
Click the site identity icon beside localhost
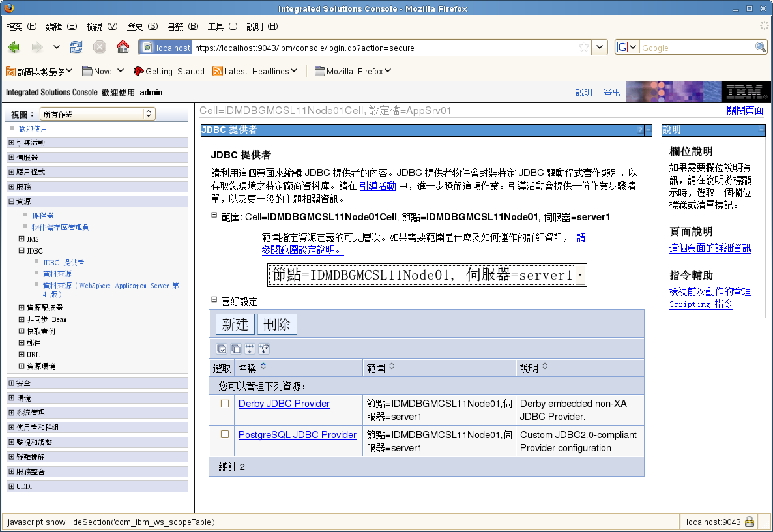point(147,48)
